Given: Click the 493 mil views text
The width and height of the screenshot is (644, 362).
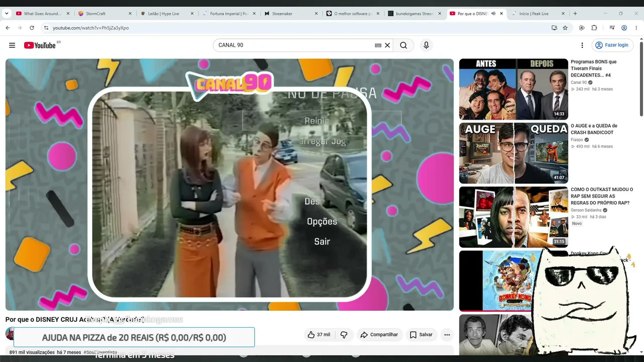Looking at the screenshot, I should [583, 146].
